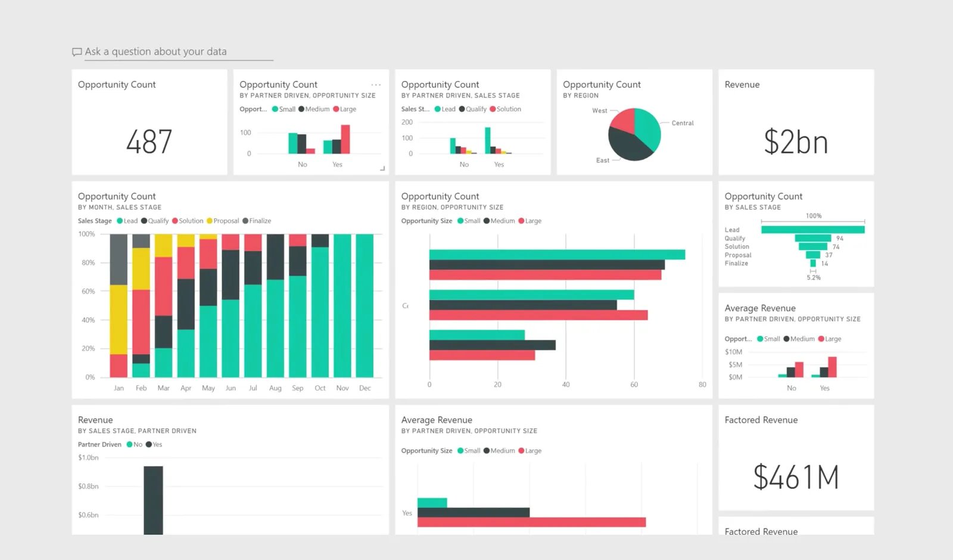
Task: Click the resize handle on Partner Driven tile
Action: coord(382,168)
